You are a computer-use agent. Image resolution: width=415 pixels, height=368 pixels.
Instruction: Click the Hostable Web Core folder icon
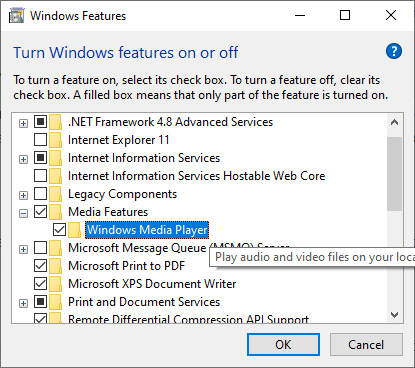55,176
